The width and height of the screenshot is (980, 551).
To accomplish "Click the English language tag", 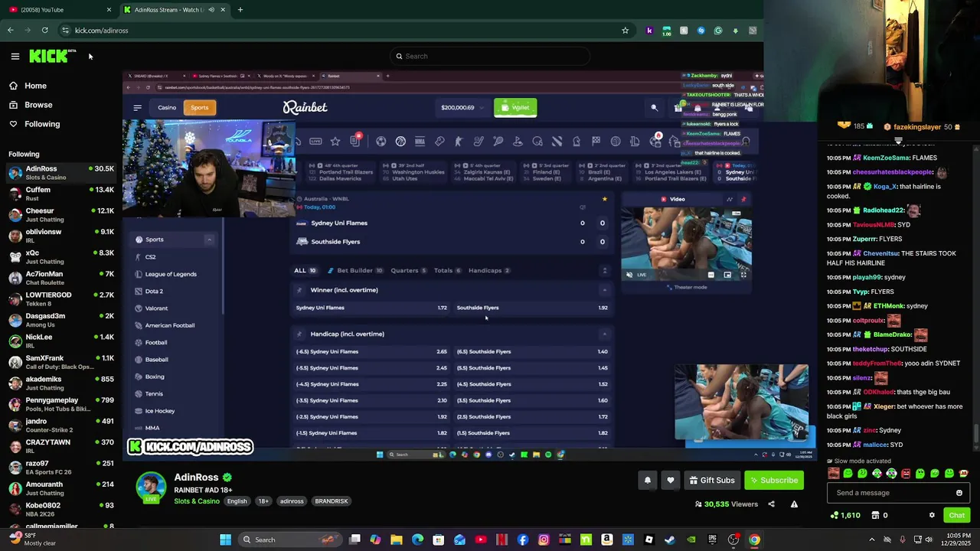I will 237,501.
